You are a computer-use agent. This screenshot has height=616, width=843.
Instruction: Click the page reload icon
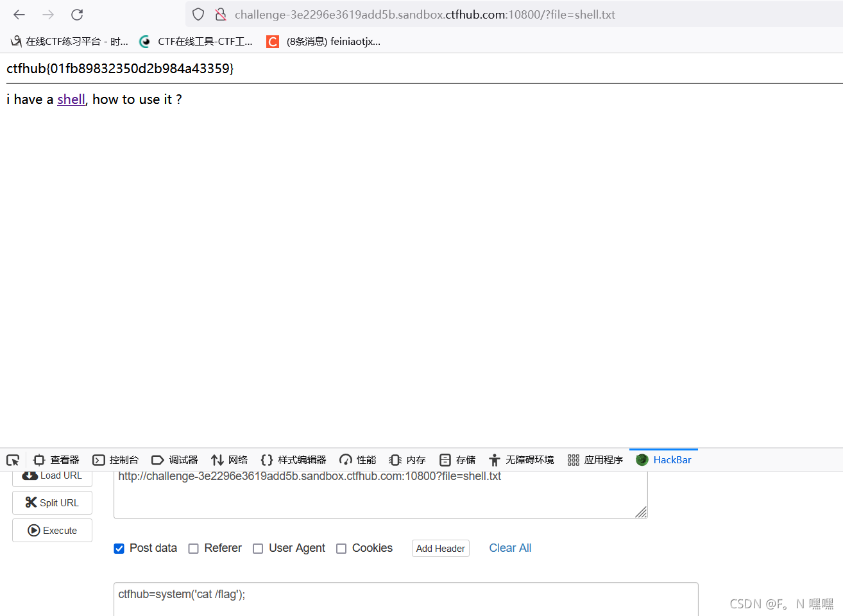coord(77,14)
